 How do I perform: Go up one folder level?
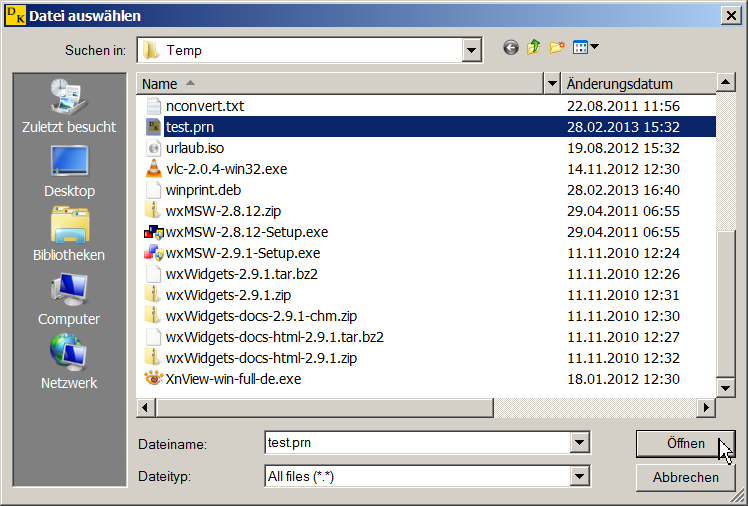pos(534,48)
